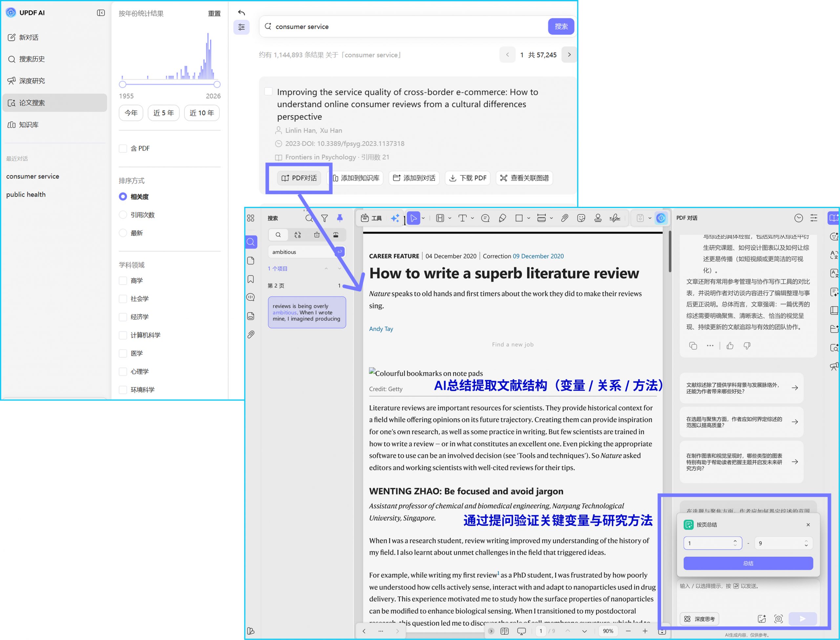Select the 相关度 sort option
Screen dimensions: 840x640
coord(123,197)
